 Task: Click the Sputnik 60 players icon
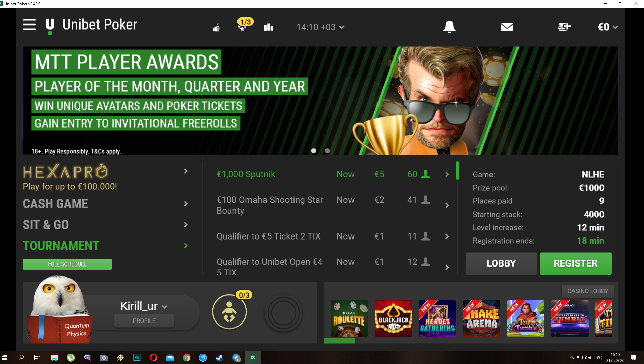pyautogui.click(x=426, y=174)
